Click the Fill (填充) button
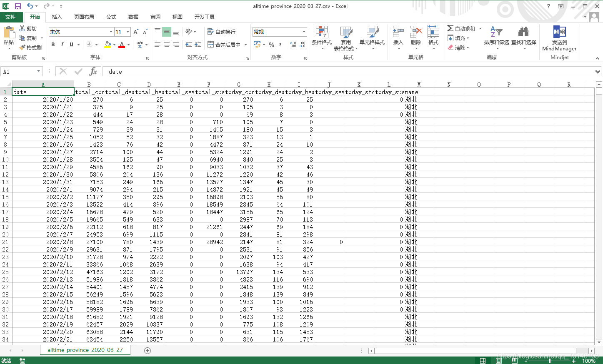The image size is (603, 364). pos(458,38)
